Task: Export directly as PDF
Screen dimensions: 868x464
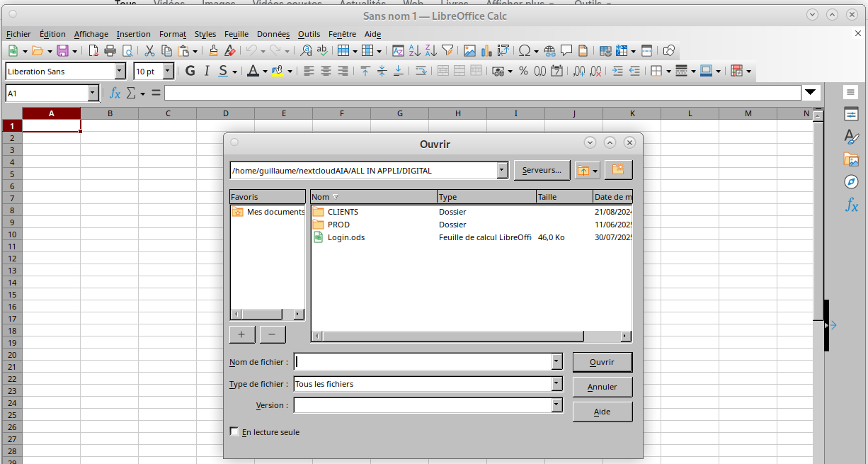Action: [x=93, y=51]
